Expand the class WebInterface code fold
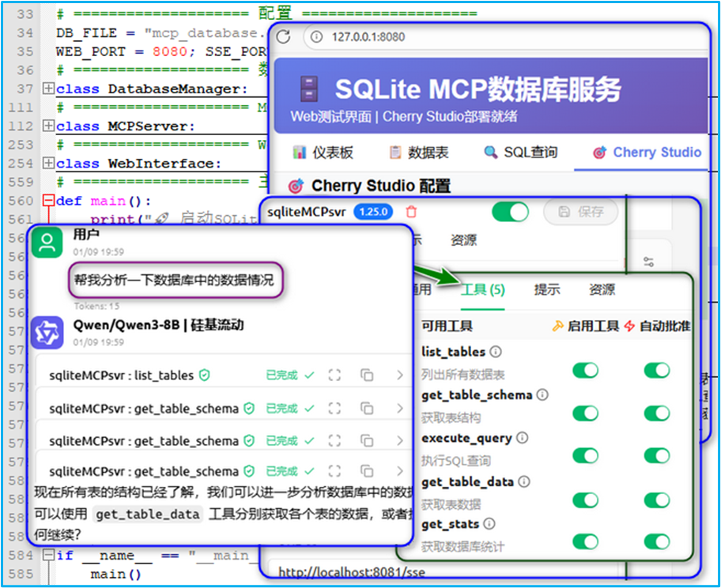Image resolution: width=721 pixels, height=588 pixels. 48,163
